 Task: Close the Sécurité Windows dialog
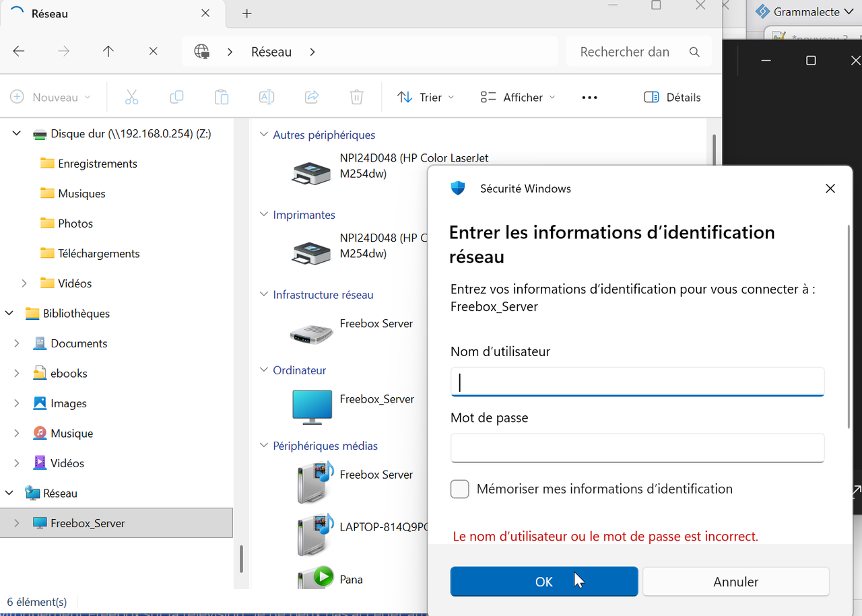click(830, 189)
